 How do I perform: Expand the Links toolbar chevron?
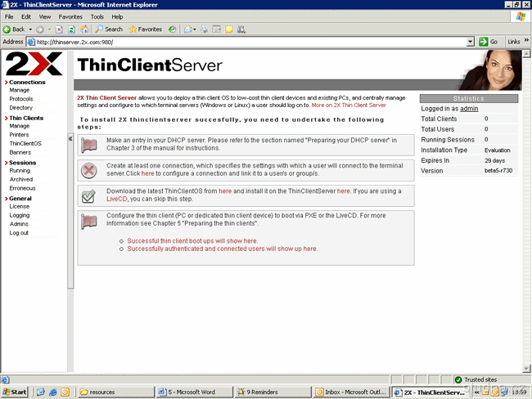click(x=526, y=40)
